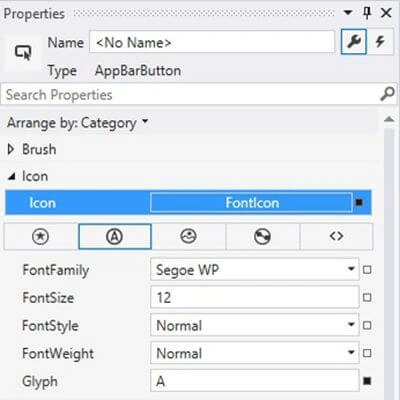Open FontFamily property marker square
The image size is (400, 400).
click(x=367, y=269)
